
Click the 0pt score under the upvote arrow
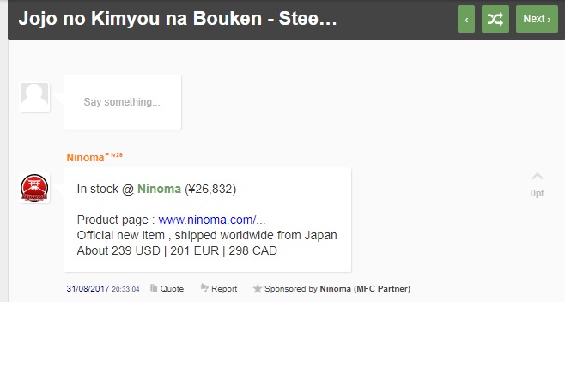(x=537, y=193)
